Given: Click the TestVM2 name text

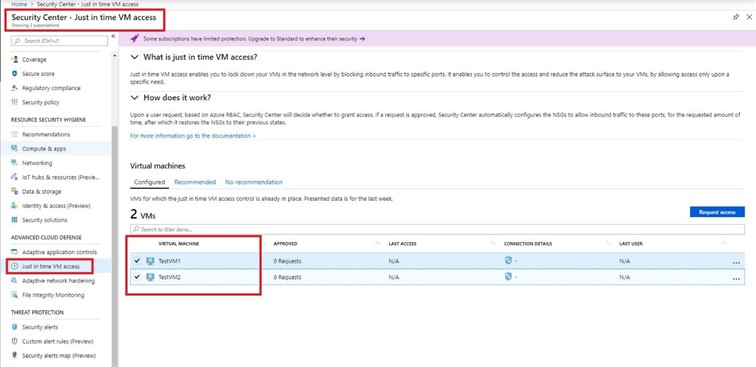Looking at the screenshot, I should tap(169, 277).
